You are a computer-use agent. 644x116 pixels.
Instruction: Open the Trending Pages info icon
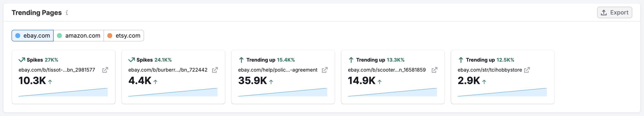(x=67, y=12)
